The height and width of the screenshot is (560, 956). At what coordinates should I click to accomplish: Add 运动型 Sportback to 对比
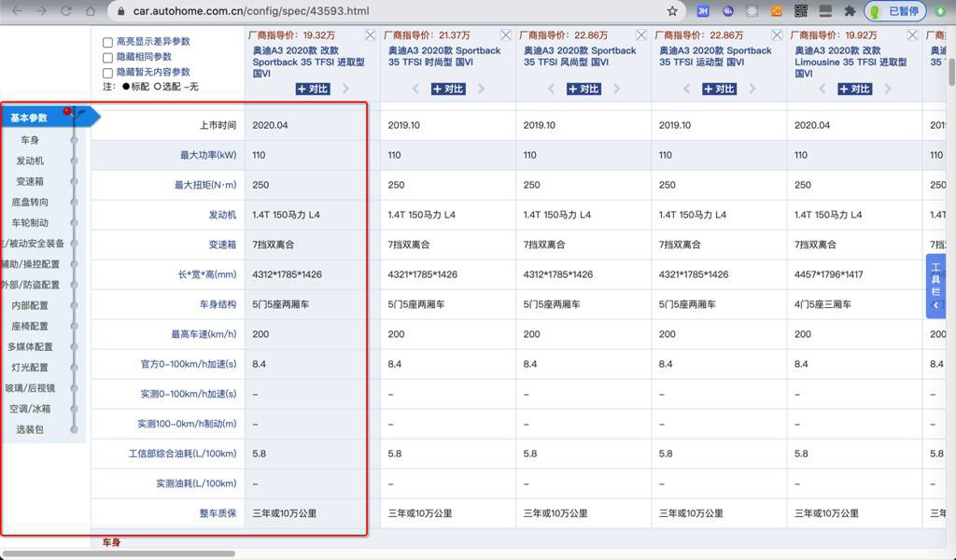click(x=720, y=89)
